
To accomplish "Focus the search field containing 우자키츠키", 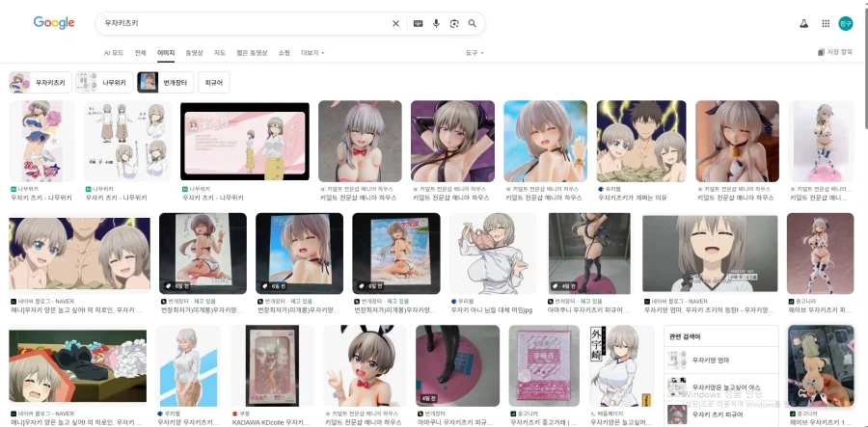I will 244,23.
